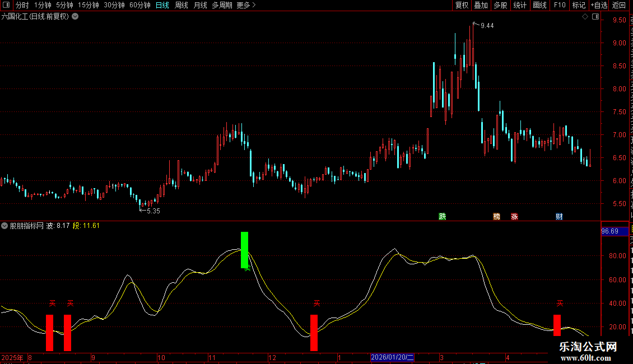Click the 返回 back button

coord(619,5)
